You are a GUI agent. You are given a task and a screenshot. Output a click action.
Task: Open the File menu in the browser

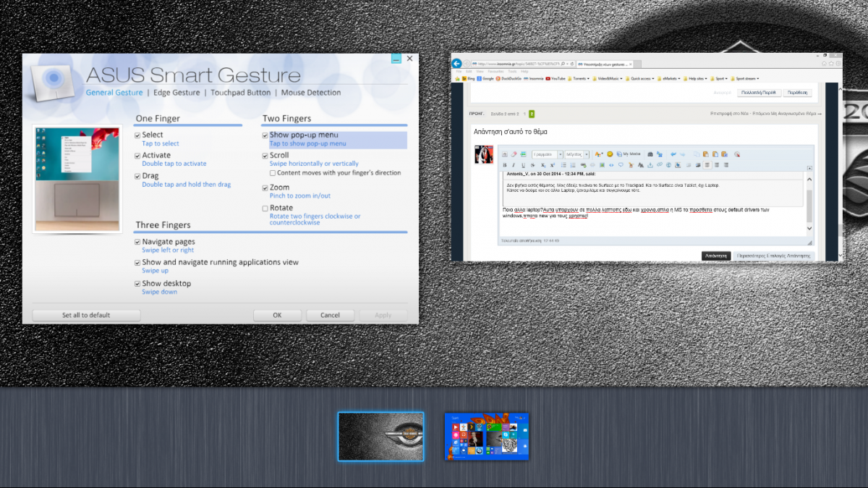click(459, 71)
